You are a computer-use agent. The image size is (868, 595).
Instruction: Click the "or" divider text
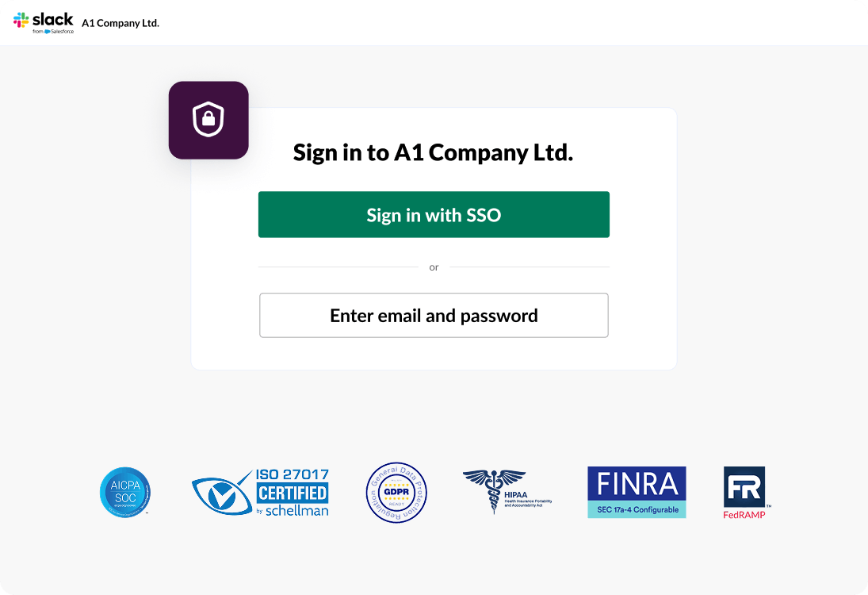click(x=434, y=267)
